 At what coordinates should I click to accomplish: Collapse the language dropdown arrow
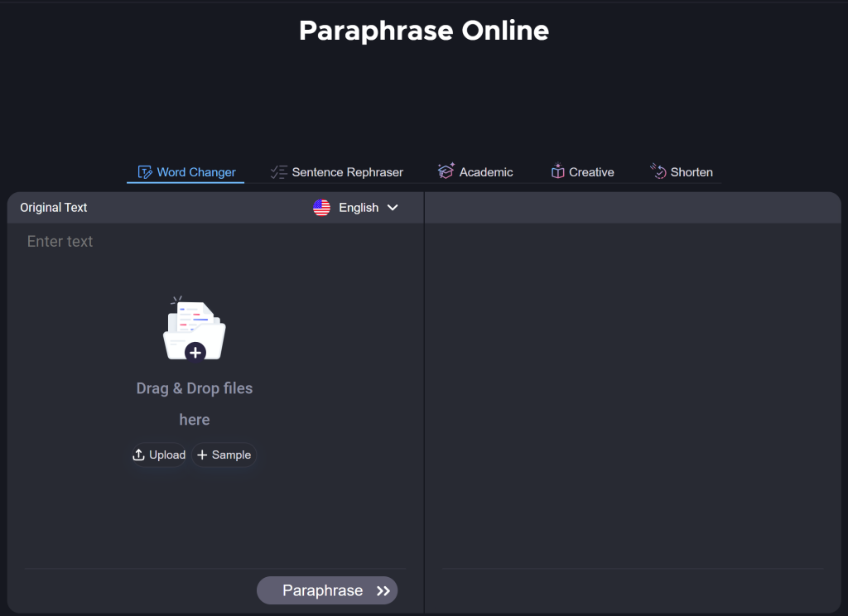[393, 208]
